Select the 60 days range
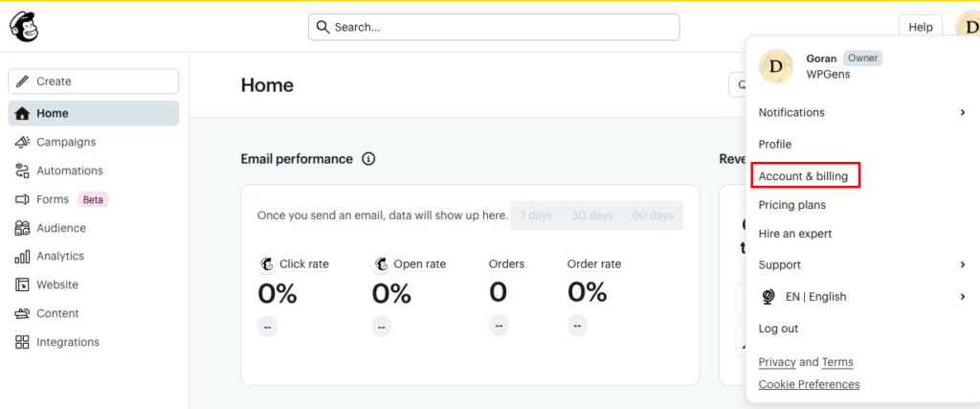Viewport: 980px width, 409px height. [653, 216]
